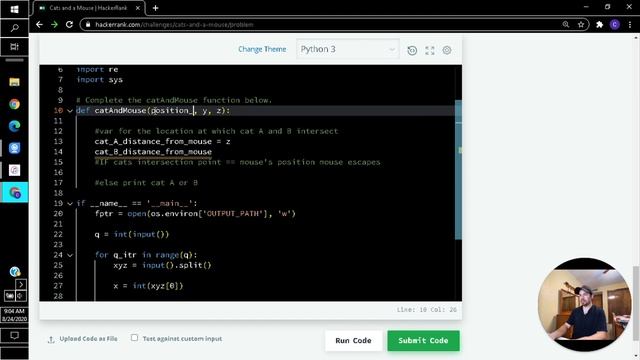This screenshot has height=360, width=640.
Task: Open a new browser tab
Action: point(156,8)
